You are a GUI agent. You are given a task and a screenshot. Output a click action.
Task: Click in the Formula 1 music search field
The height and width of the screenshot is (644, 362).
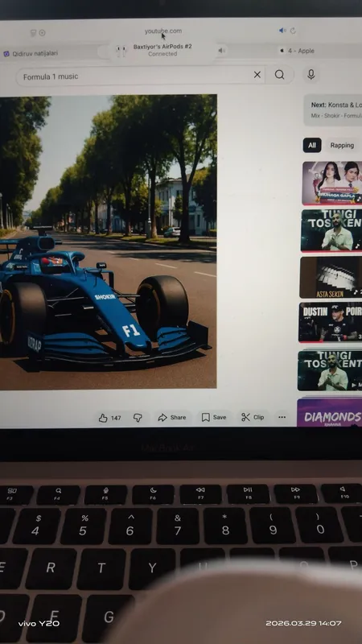click(x=134, y=76)
